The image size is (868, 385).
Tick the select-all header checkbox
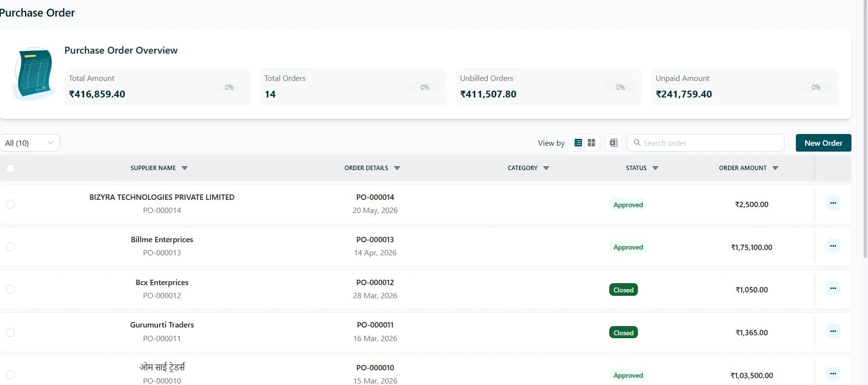point(10,168)
